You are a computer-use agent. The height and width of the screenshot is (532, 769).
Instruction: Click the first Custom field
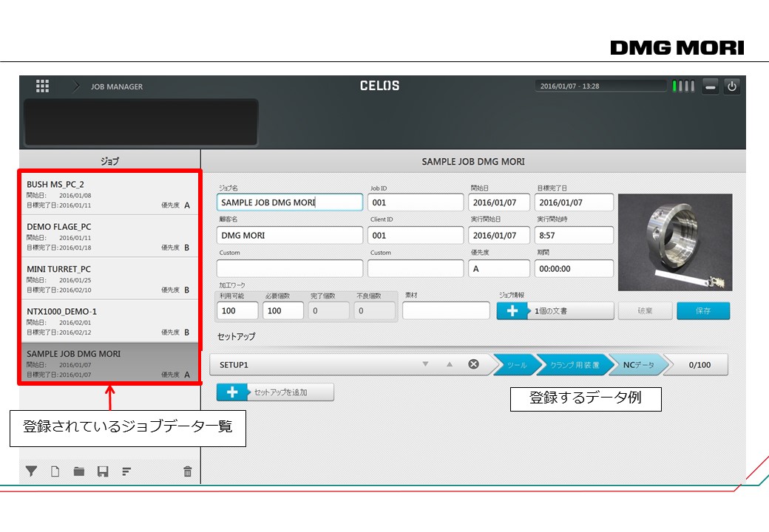(x=290, y=268)
